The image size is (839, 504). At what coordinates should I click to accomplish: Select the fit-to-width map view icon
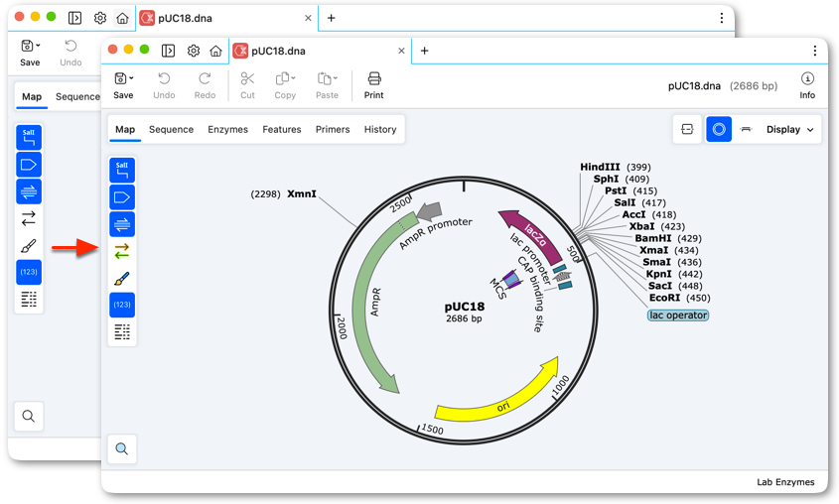click(687, 129)
